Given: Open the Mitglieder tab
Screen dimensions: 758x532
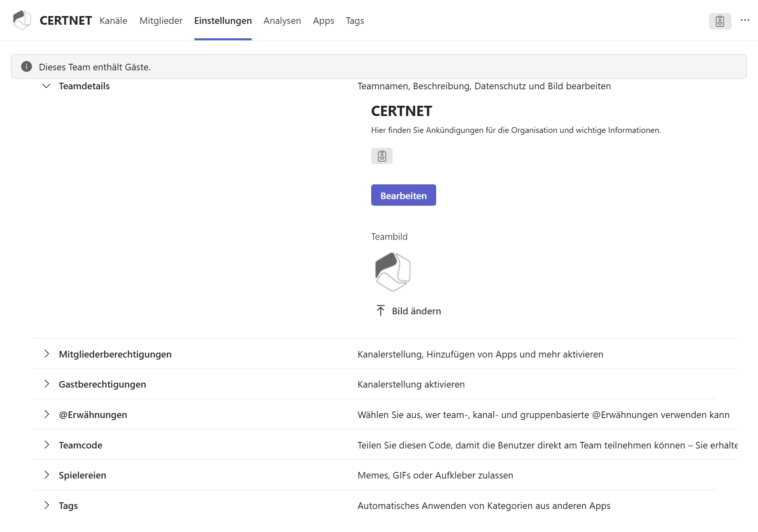Looking at the screenshot, I should click(161, 21).
